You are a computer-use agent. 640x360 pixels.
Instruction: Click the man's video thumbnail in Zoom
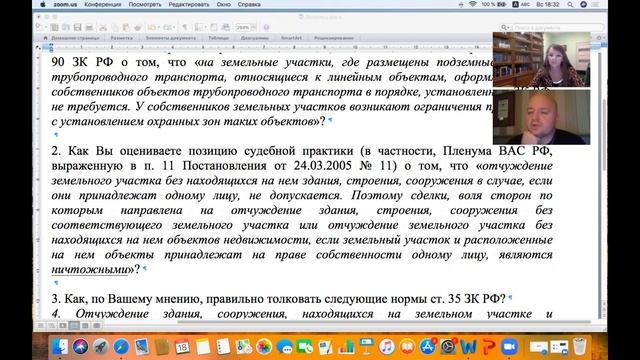click(541, 117)
